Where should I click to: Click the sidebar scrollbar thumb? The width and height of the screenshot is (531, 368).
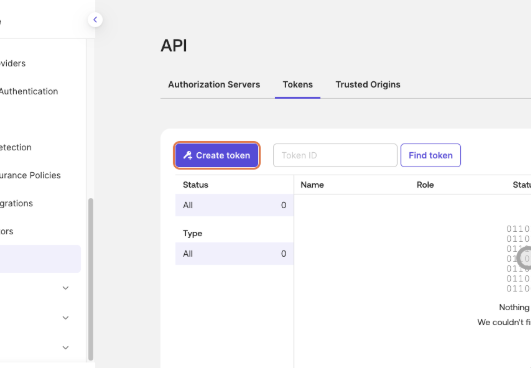point(90,279)
